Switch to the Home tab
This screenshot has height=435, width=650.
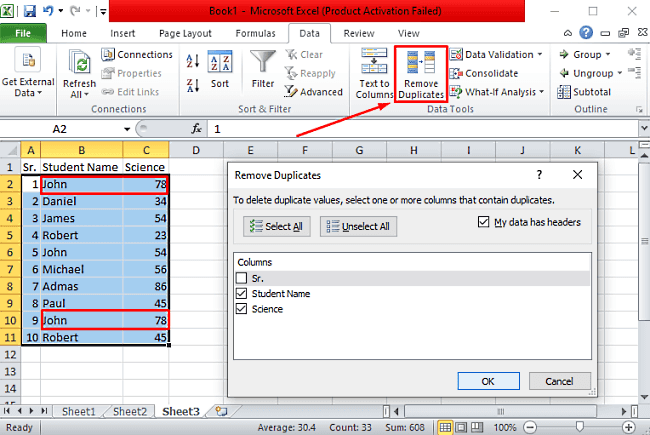(x=74, y=33)
